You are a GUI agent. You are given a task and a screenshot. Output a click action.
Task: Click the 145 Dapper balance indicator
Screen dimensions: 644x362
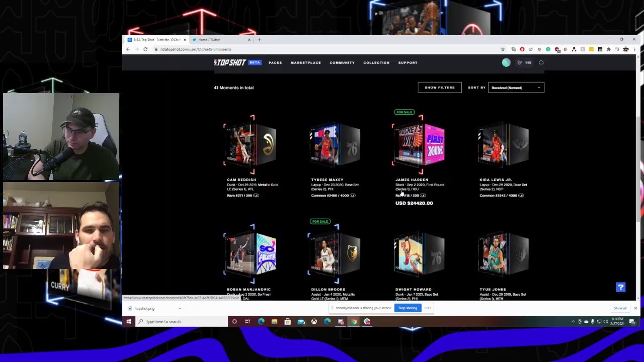pyautogui.click(x=524, y=62)
